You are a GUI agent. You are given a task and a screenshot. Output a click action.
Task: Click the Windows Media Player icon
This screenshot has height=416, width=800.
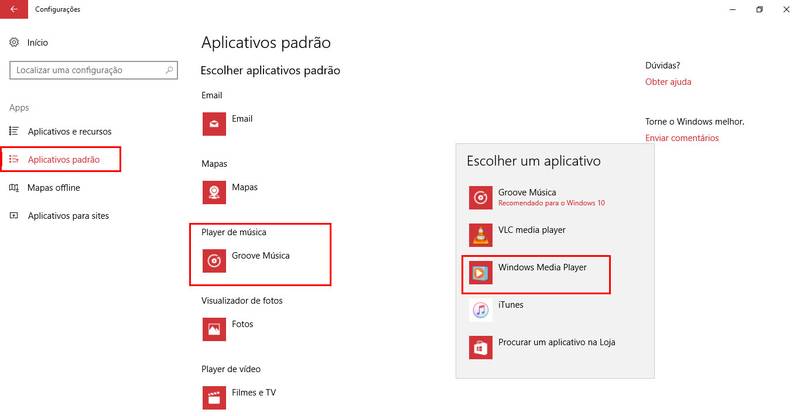(481, 273)
